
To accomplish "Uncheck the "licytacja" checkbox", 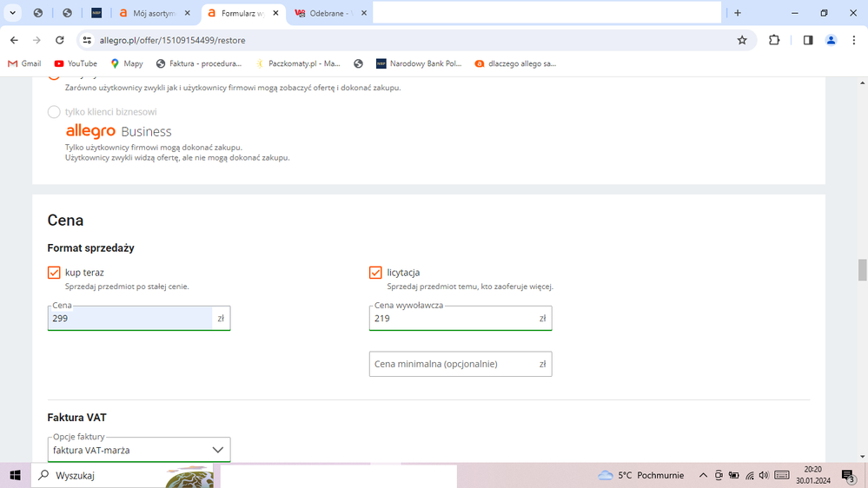I will click(x=375, y=273).
